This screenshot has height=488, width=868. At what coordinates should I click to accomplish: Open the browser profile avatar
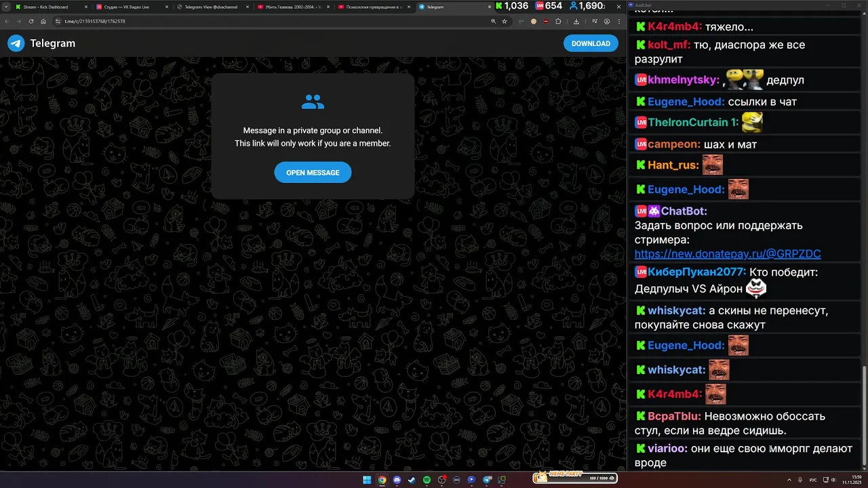pyautogui.click(x=607, y=21)
